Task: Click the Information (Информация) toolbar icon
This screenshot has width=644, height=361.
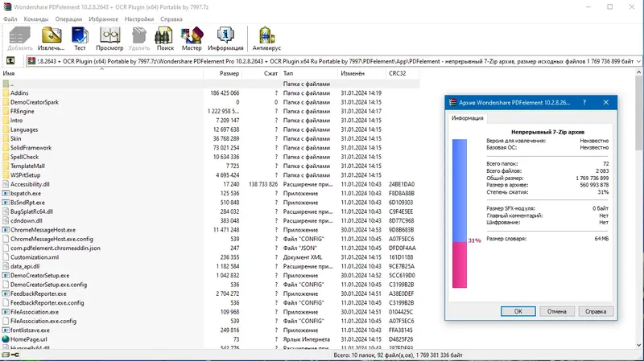Action: tap(225, 39)
